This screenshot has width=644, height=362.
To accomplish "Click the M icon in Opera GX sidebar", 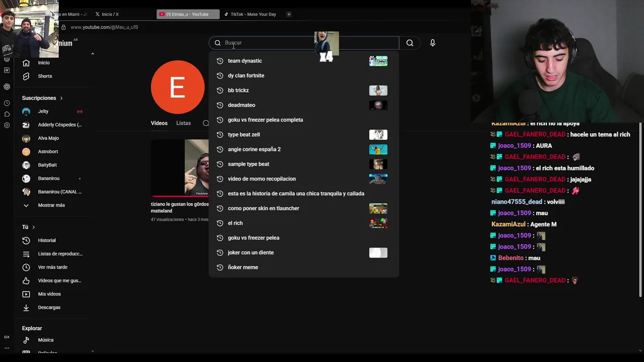I will 7,70.
